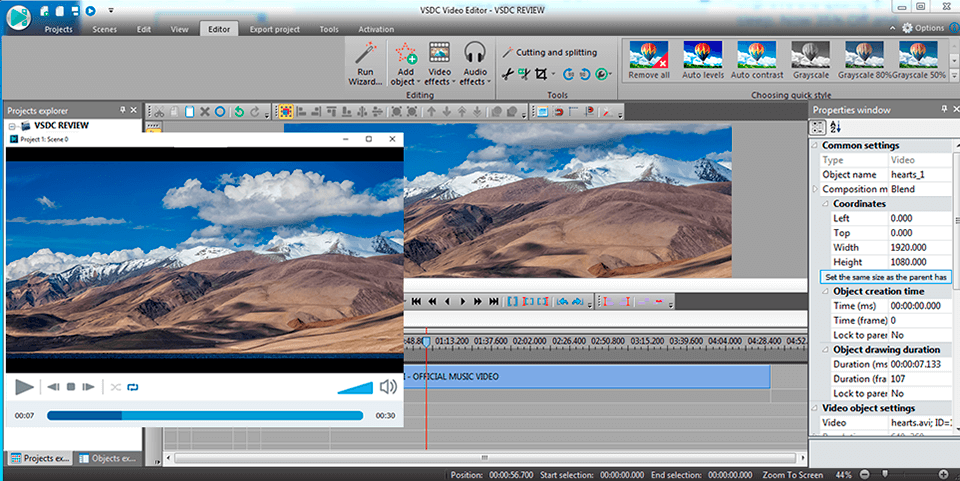The width and height of the screenshot is (960, 481).
Task: Apply the Grayscale 50% quick style
Action: click(918, 60)
